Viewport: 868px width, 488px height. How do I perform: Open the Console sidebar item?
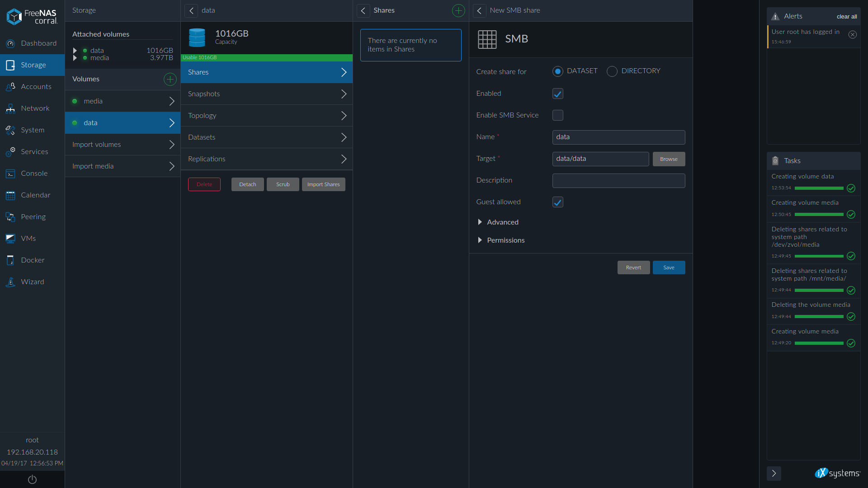pyautogui.click(x=34, y=174)
